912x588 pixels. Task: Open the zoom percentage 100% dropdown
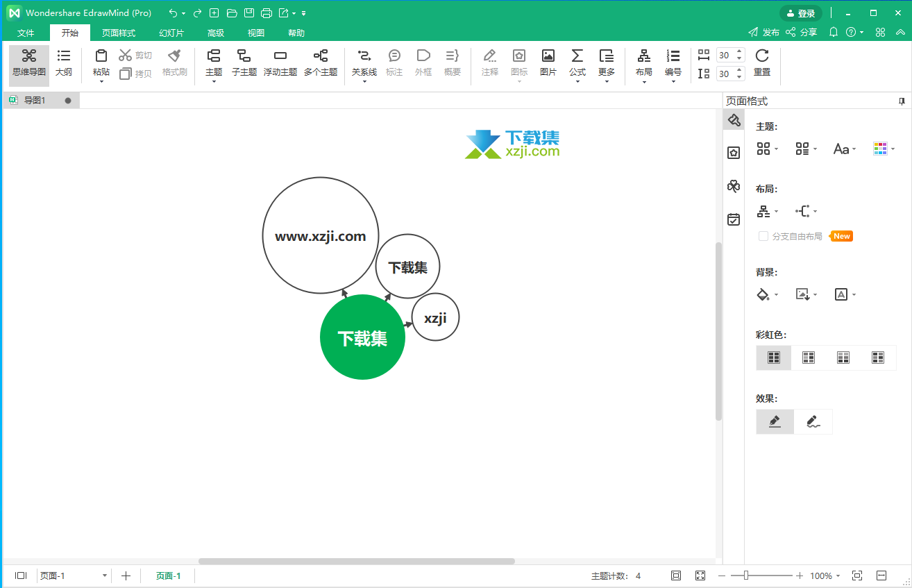tap(825, 576)
